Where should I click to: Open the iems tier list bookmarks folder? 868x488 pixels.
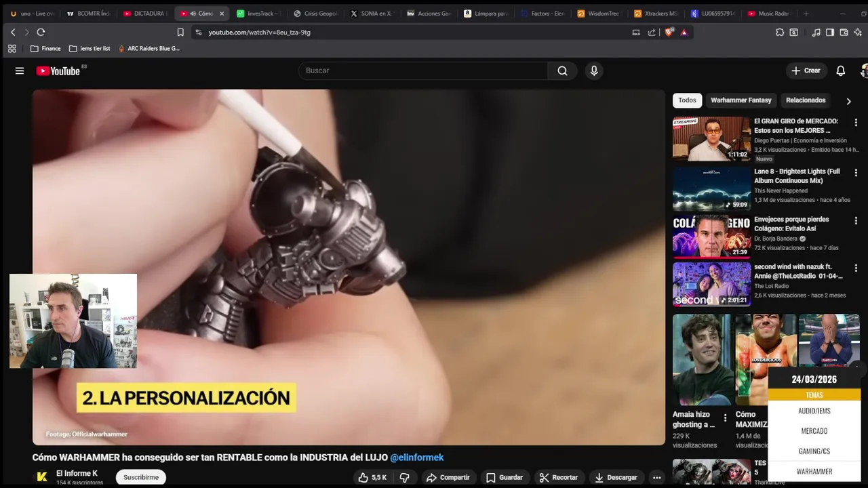click(x=90, y=48)
